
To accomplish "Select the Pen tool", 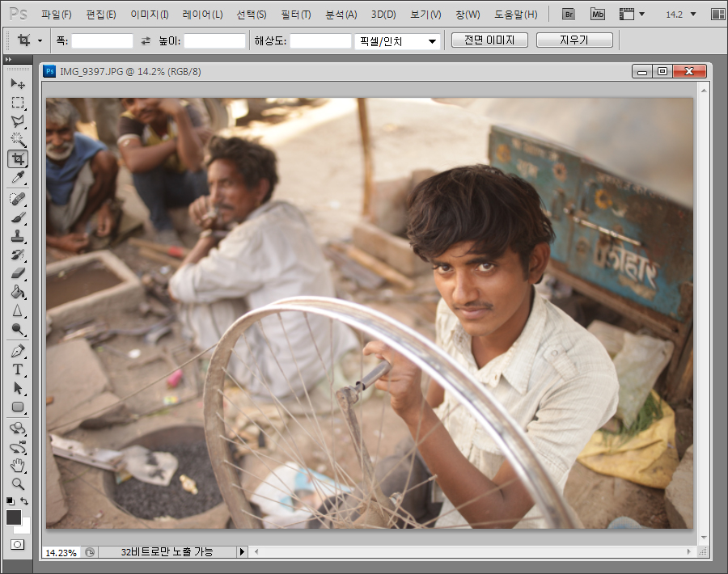I will pyautogui.click(x=18, y=351).
